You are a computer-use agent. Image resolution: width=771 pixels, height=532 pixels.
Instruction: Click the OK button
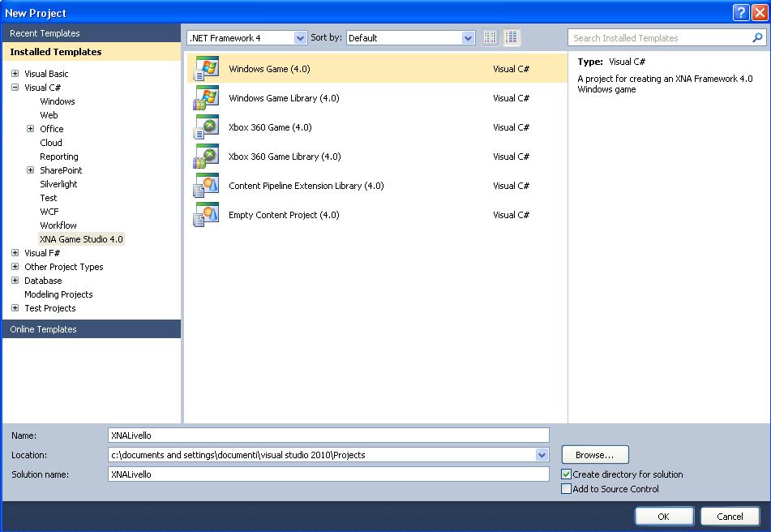pyautogui.click(x=664, y=517)
